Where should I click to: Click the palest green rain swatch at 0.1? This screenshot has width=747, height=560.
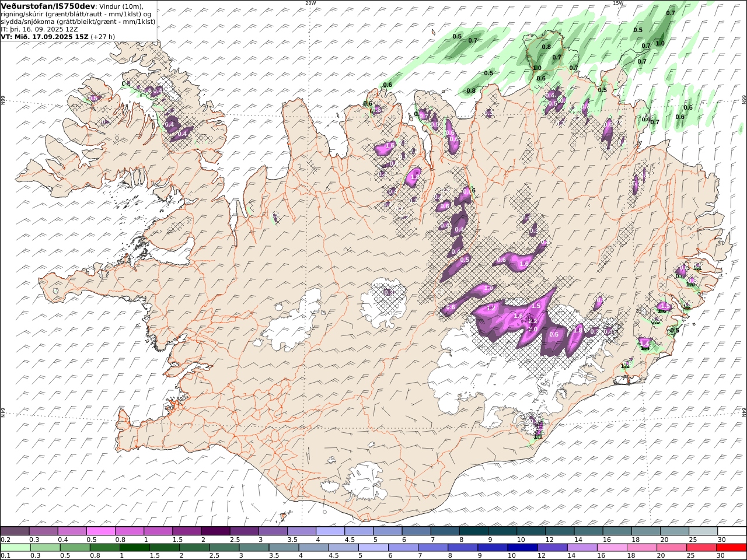[16, 548]
